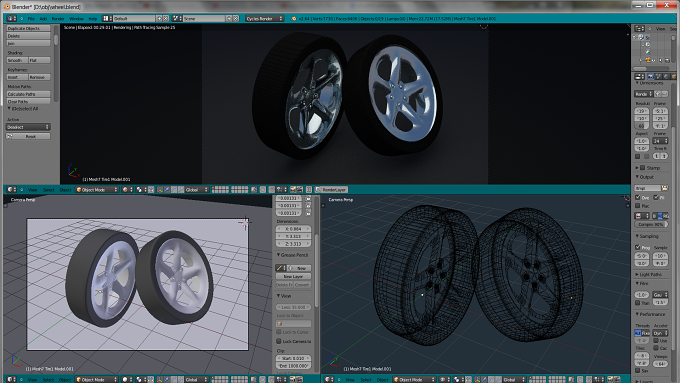The width and height of the screenshot is (680, 383).
Task: Click the Render tab camera icon in Properties
Action: [x=650, y=76]
